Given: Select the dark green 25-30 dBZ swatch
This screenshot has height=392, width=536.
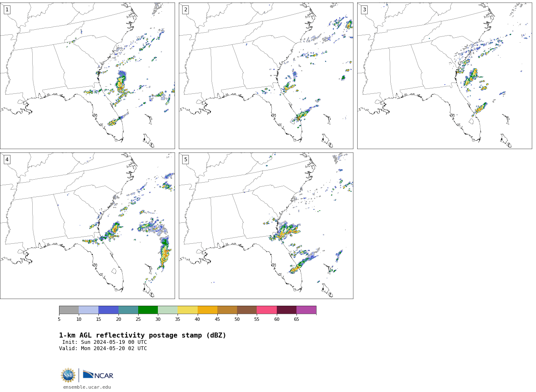Looking at the screenshot, I should pos(148,310).
